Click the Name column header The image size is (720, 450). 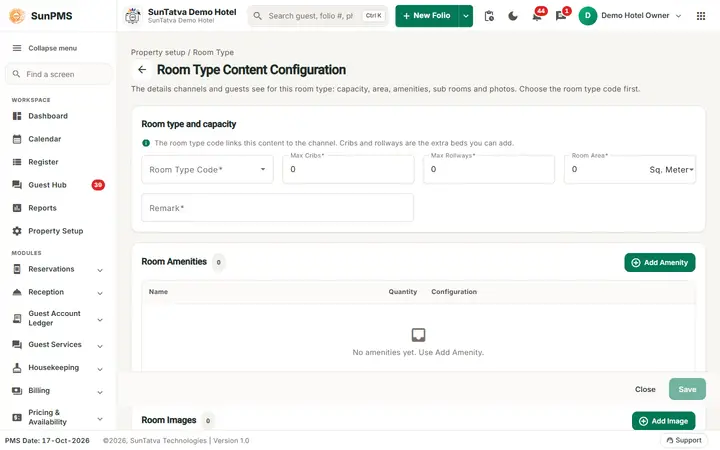click(x=158, y=292)
